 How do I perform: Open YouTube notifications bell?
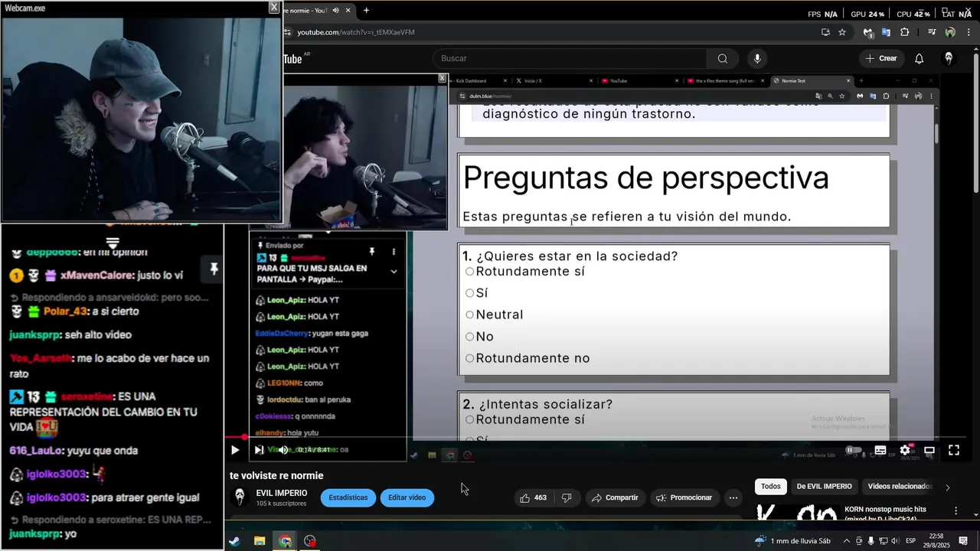tap(920, 58)
